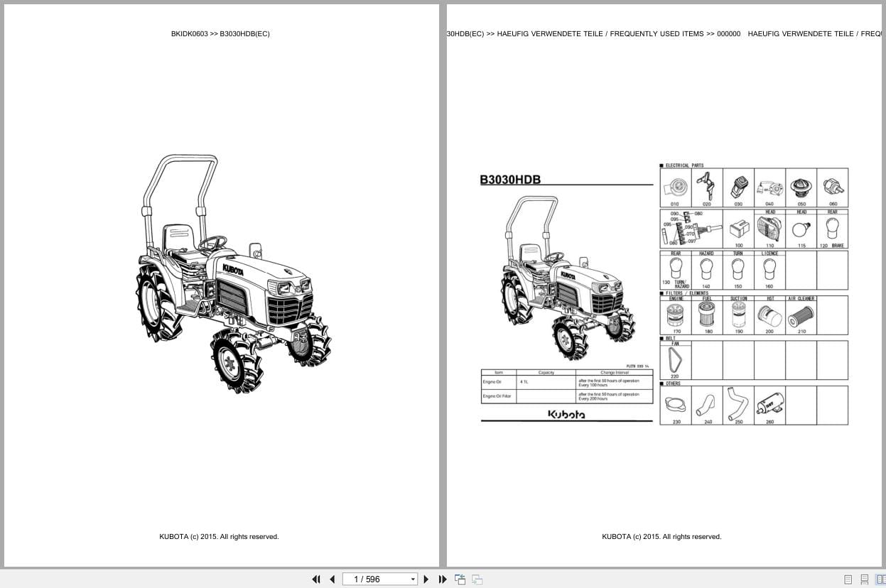Click the copyright footer on the left page
This screenshot has width=886, height=588.
point(219,537)
